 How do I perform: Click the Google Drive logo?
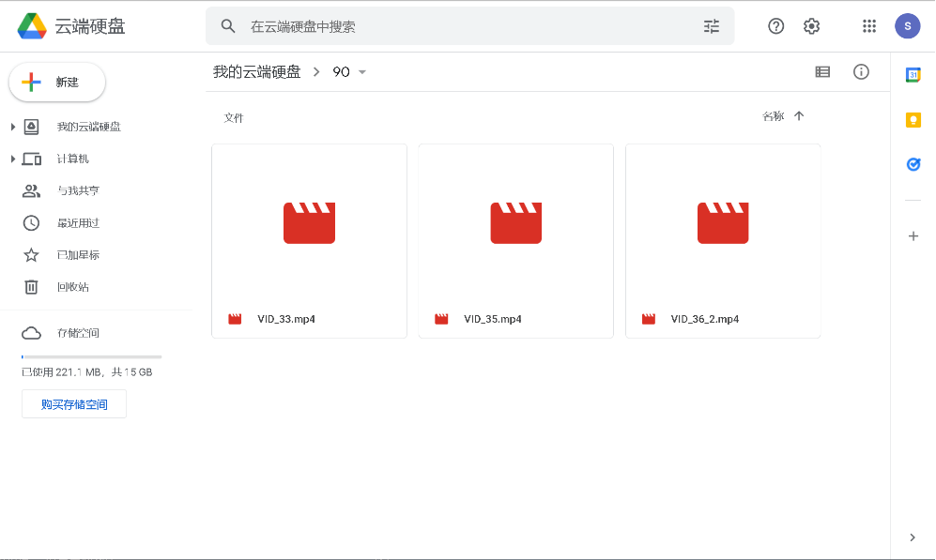(33, 26)
